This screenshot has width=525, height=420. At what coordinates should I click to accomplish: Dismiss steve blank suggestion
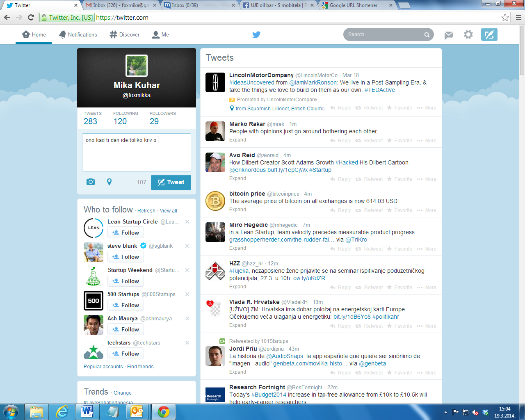pyautogui.click(x=187, y=246)
